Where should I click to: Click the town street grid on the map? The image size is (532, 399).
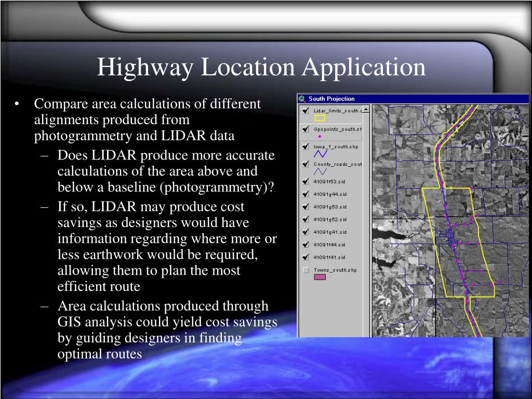(447, 237)
